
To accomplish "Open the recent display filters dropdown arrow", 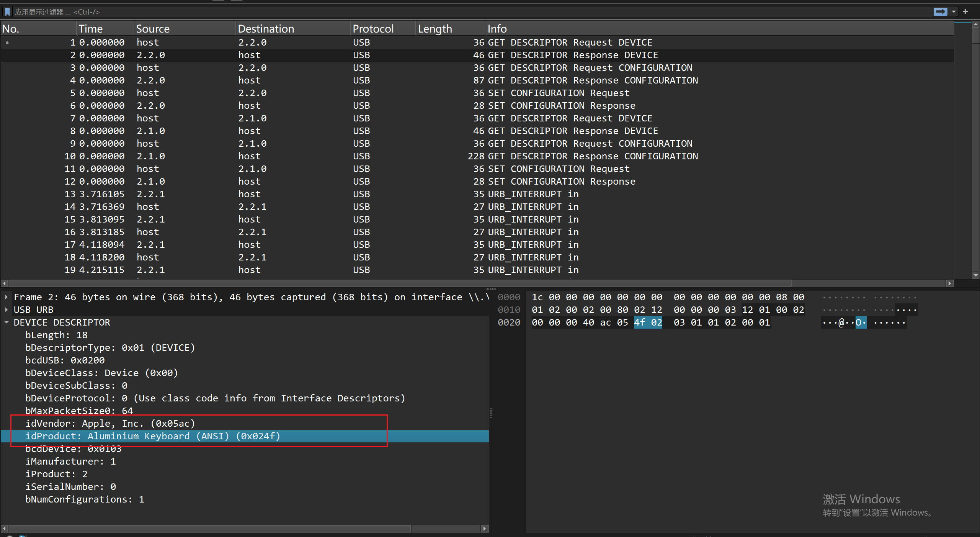I will coord(954,12).
